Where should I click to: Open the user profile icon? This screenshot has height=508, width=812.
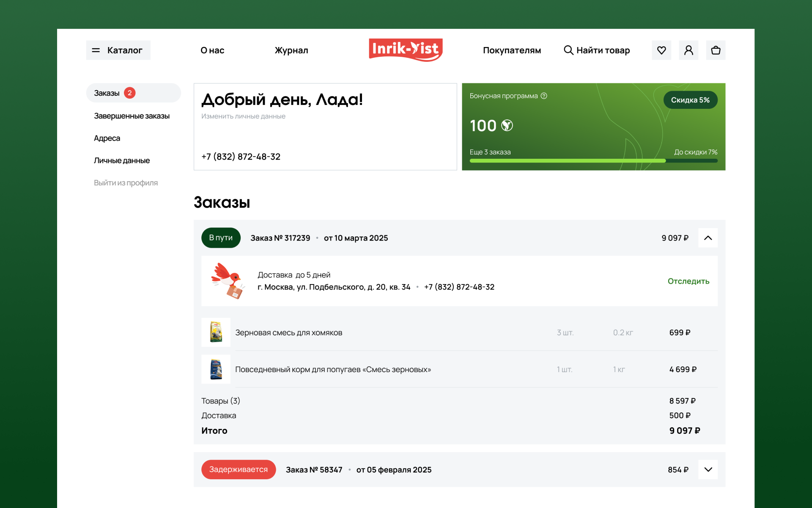coord(689,50)
